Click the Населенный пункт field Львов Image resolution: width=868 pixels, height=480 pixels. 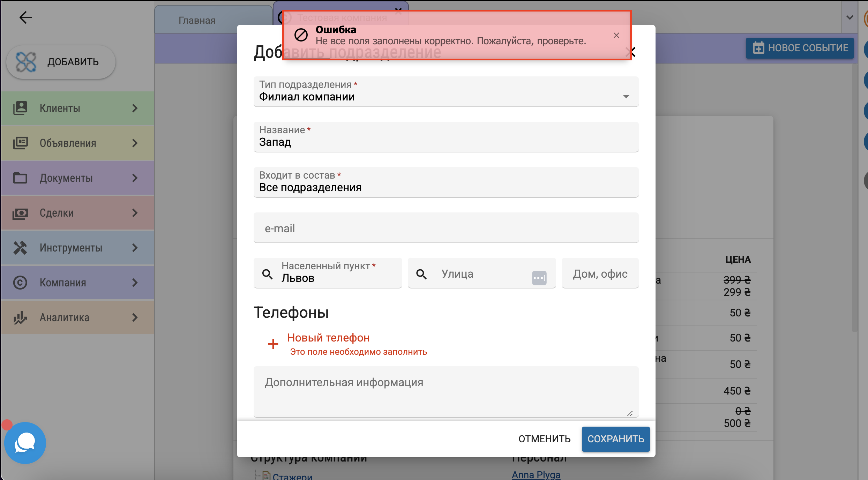tap(328, 273)
